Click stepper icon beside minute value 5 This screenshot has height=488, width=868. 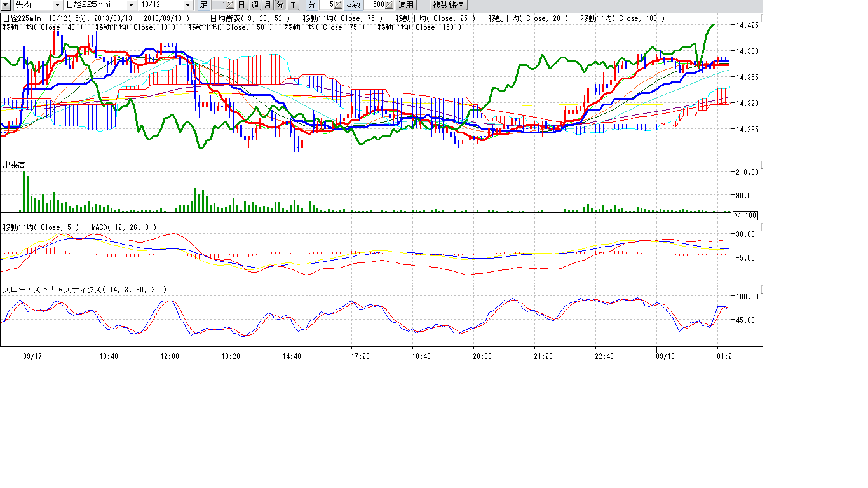point(339,4)
